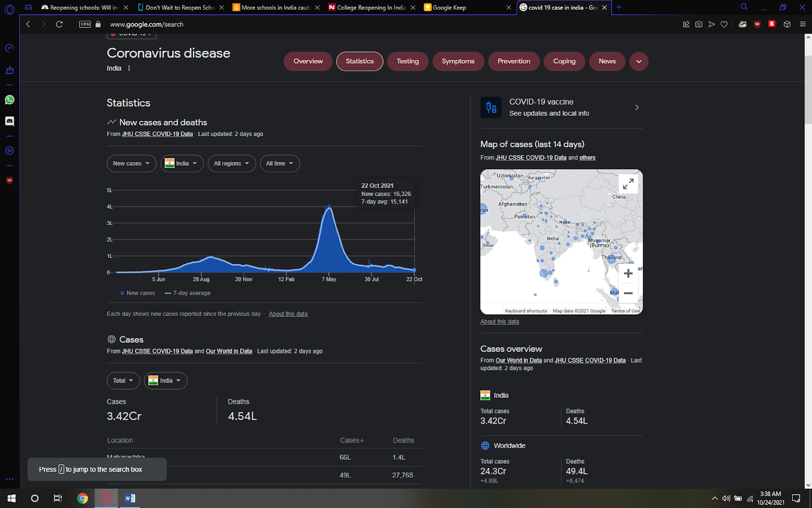
Task: Open WhatsApp in Opera sidebar
Action: coord(9,100)
